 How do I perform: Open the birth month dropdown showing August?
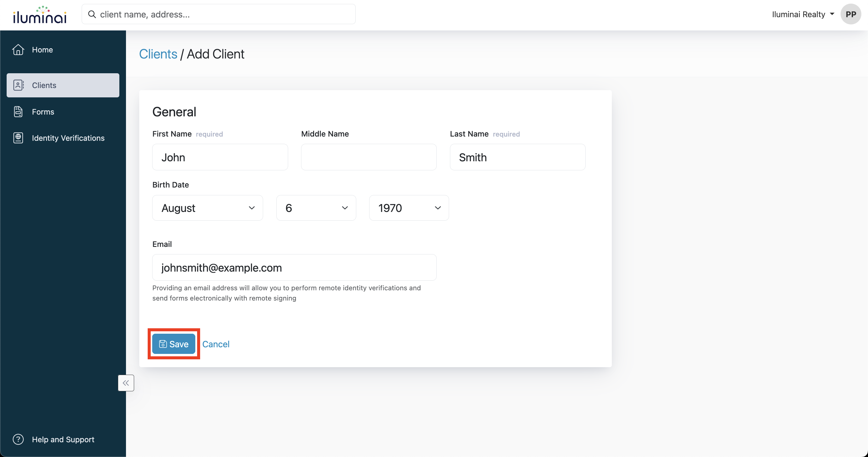pos(208,208)
